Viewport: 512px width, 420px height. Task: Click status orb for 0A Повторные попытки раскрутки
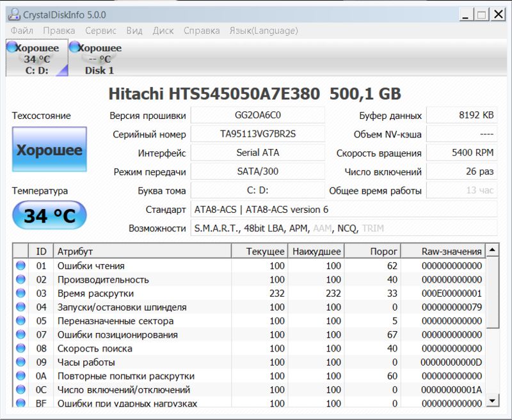20,376
